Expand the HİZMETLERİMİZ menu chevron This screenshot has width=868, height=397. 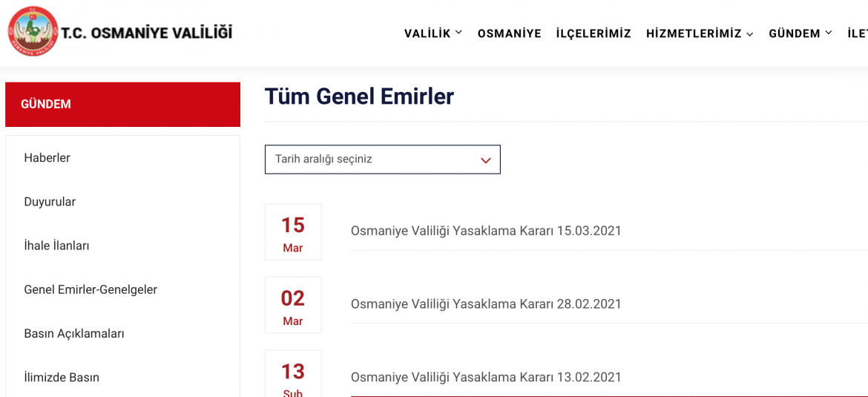click(749, 34)
